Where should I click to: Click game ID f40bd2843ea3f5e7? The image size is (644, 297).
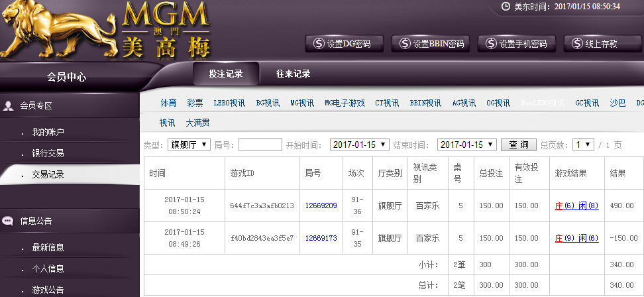(262, 238)
